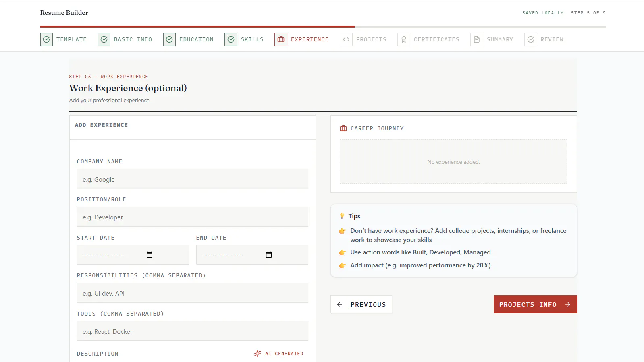Viewport: 644px width, 362px height.
Task: Select the Experience step label
Action: (310, 39)
